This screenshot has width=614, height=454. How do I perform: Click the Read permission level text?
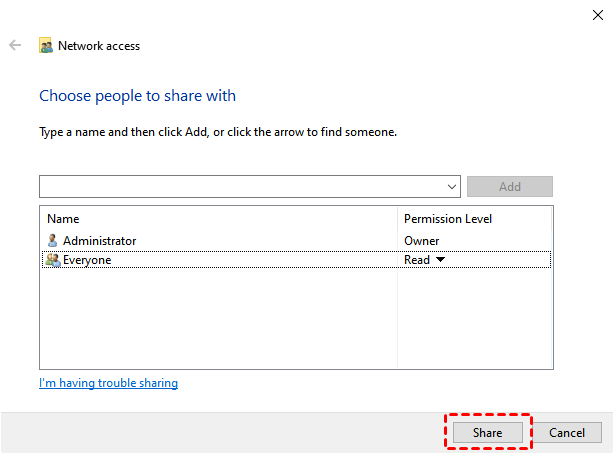(x=417, y=260)
